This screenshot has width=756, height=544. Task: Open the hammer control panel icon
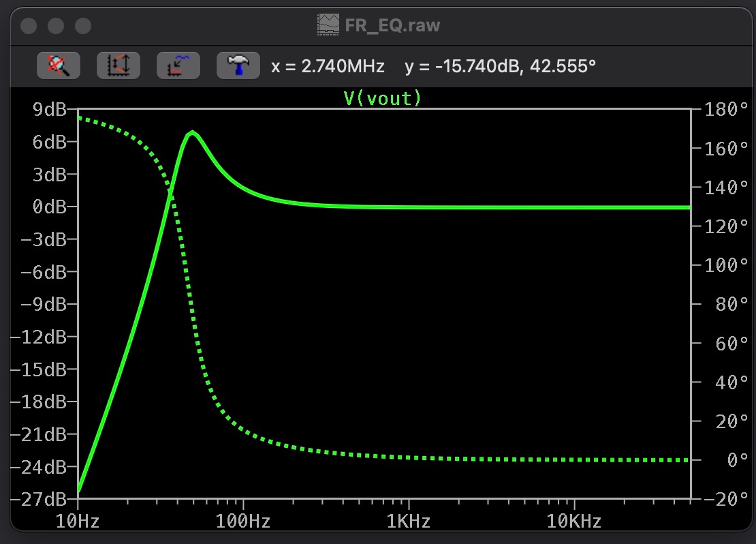click(x=238, y=65)
